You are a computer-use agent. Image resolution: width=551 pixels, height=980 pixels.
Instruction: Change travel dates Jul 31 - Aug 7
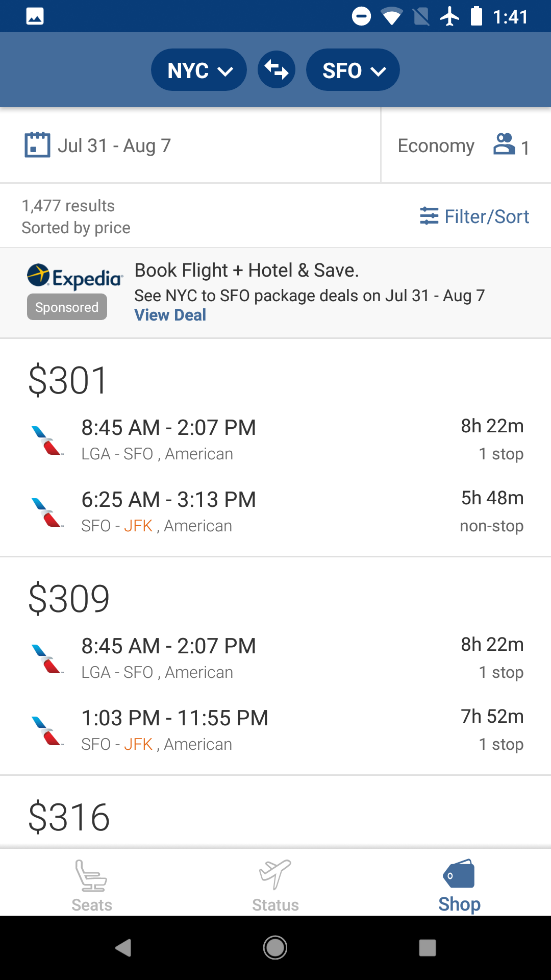pyautogui.click(x=114, y=146)
